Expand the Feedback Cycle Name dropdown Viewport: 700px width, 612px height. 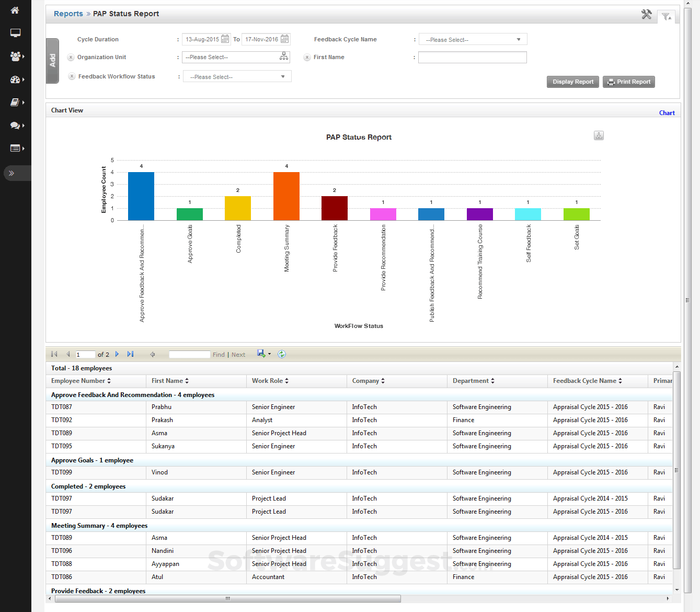[518, 40]
